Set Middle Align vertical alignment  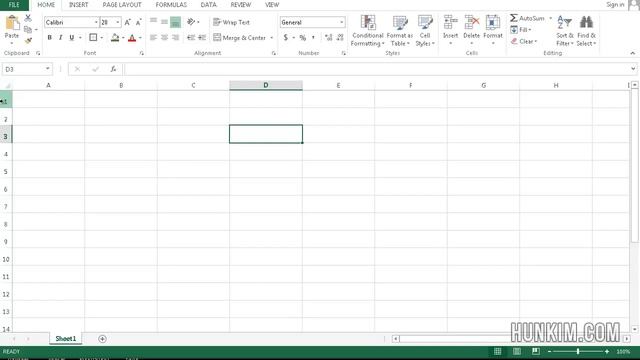[164, 22]
